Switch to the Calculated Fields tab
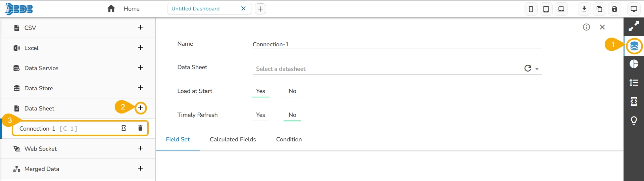Viewport: 644px width, 181px height. (233, 139)
